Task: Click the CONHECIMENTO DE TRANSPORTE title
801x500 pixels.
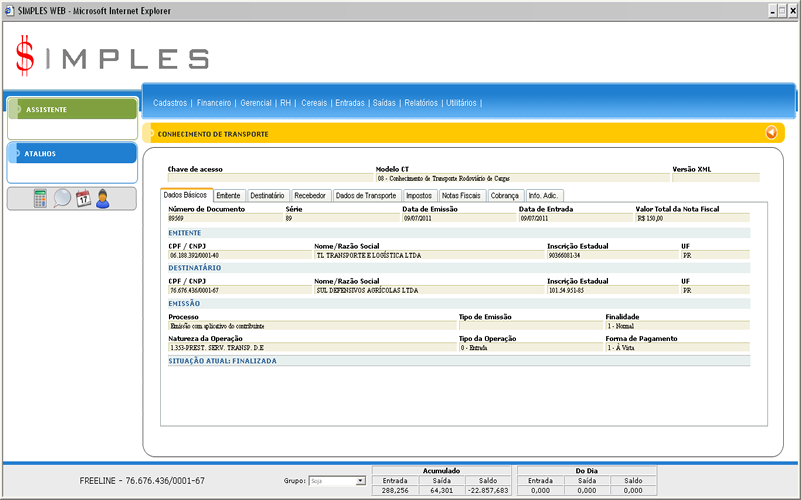Action: pyautogui.click(x=213, y=134)
